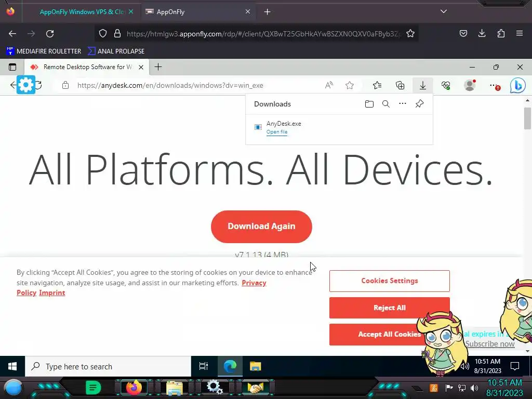The image size is (532, 399).
Task: Open remote notification center icon
Action: click(515, 366)
